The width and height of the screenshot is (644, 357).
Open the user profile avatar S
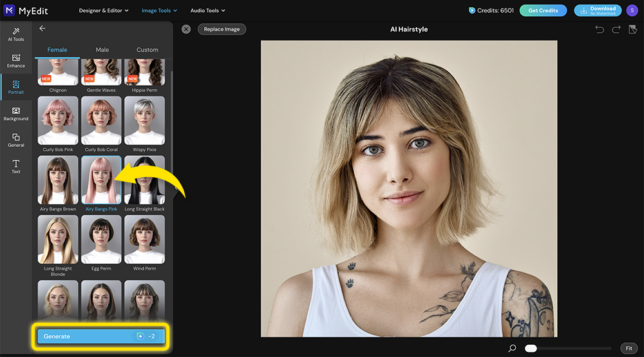pyautogui.click(x=632, y=11)
